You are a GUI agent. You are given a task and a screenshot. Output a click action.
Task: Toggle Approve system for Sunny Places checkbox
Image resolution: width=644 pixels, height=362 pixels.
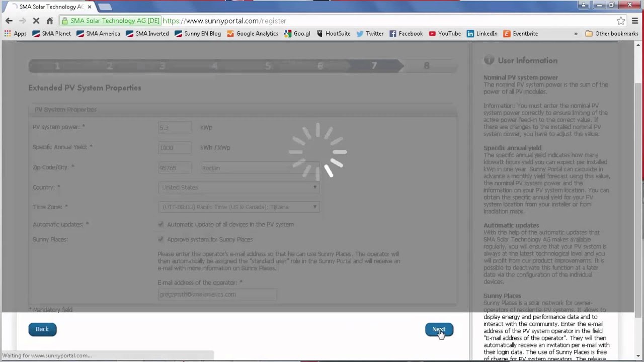161,239
